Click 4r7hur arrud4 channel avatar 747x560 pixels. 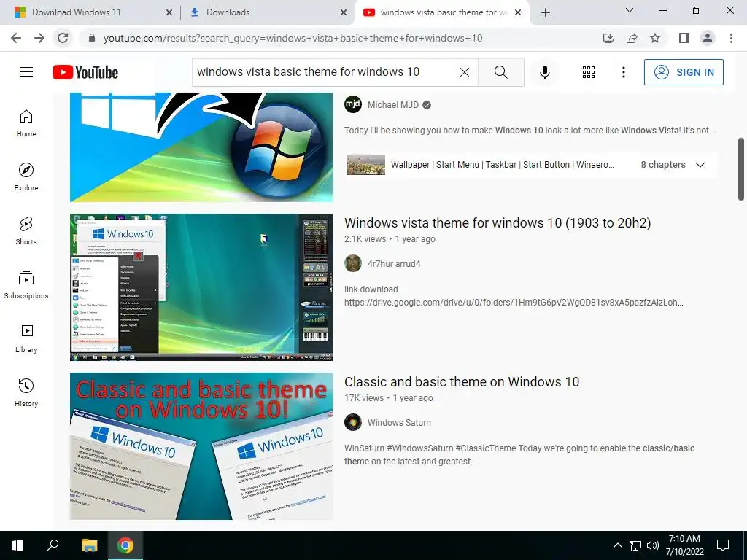[x=353, y=263]
